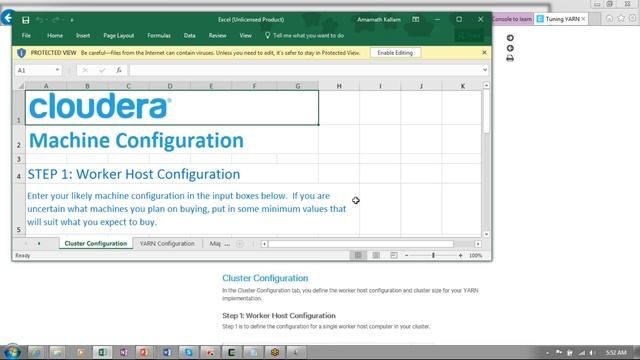Screen dimensions: 640x360
Task: Click 'STEP 1: Worker Host Configuration' cell
Action: (133, 174)
